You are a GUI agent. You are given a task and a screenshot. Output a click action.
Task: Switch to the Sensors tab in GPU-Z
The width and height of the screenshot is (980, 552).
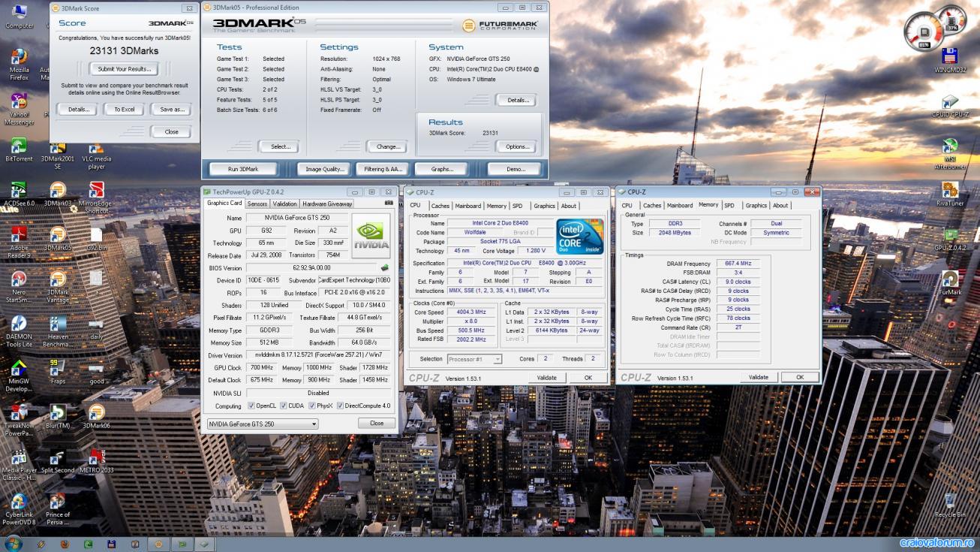(x=257, y=204)
